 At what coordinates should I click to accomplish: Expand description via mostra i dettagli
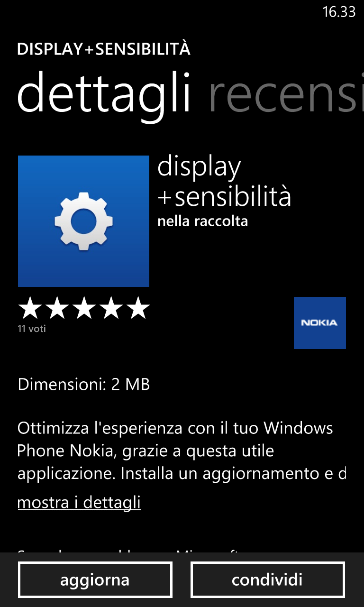[79, 502]
